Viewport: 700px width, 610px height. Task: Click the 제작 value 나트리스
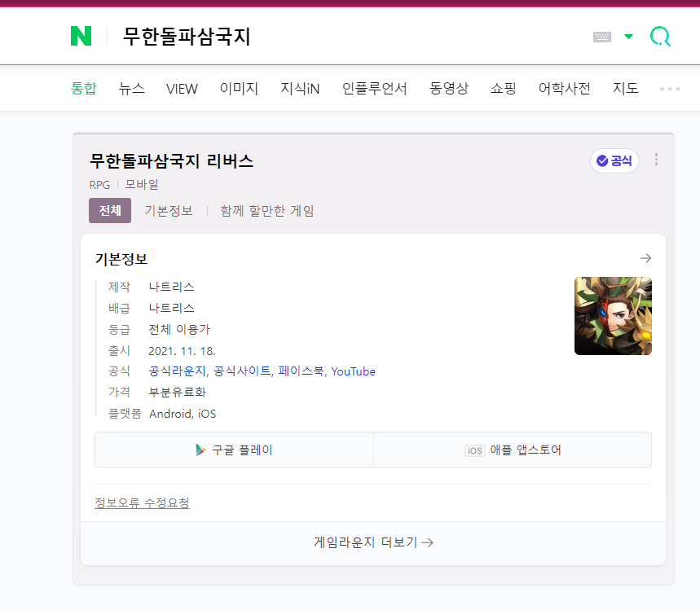coord(171,287)
